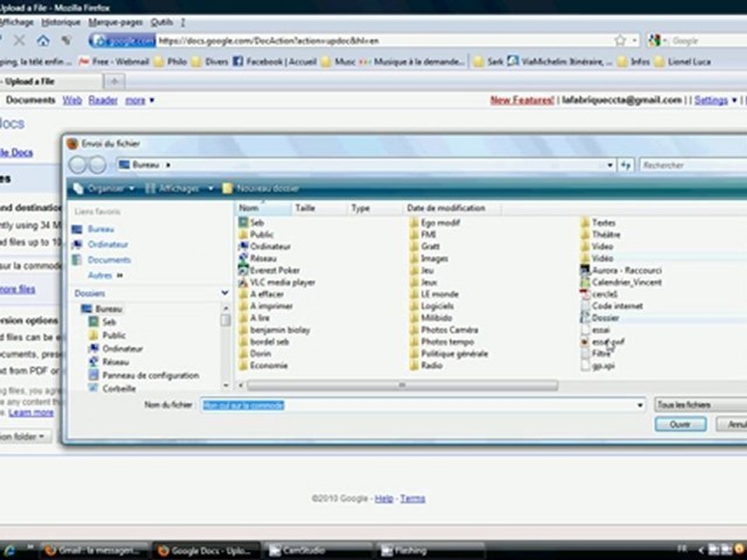
Task: Expand the more dropdown in Google bar
Action: point(139,100)
